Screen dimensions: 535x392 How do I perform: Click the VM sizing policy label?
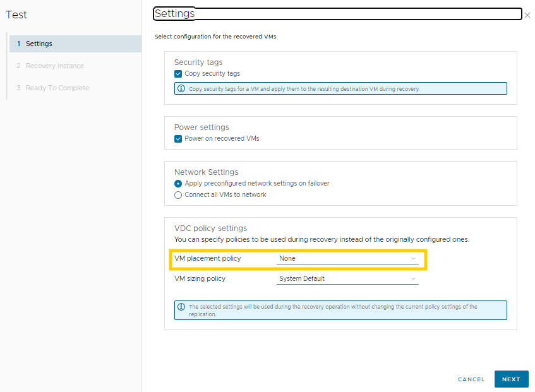click(200, 278)
